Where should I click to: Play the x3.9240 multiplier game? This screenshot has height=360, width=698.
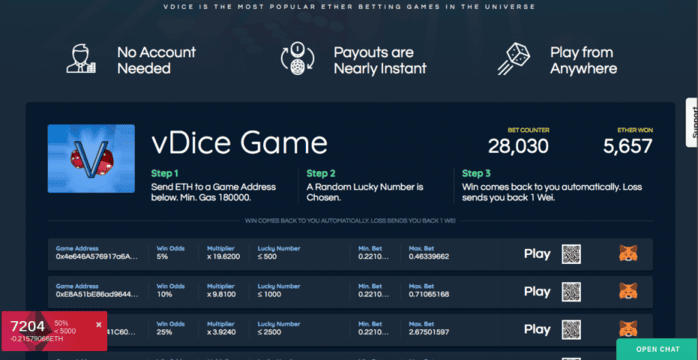pos(537,330)
